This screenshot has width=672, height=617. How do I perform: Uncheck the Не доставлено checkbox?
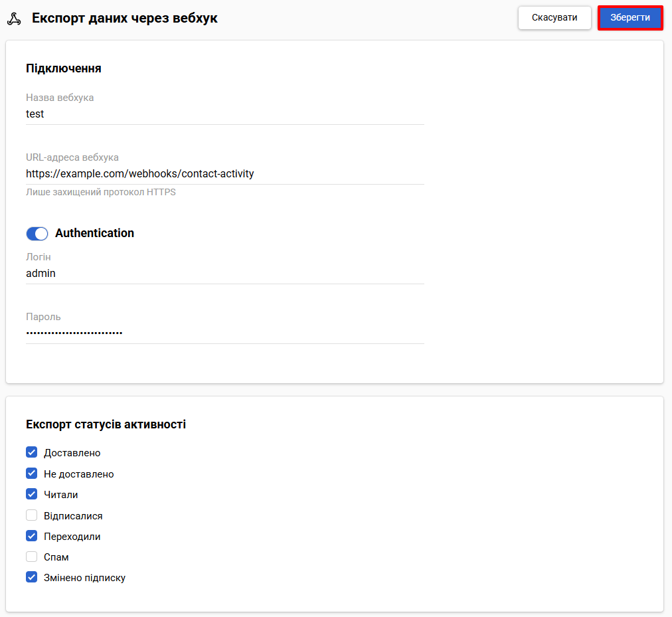click(32, 474)
